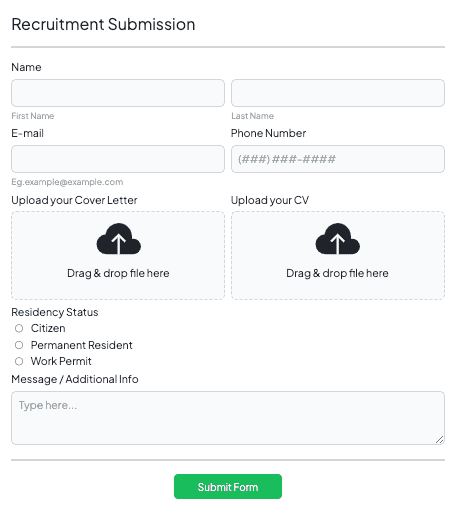
Task: Click the CV cloud upload icon
Action: coord(338,239)
